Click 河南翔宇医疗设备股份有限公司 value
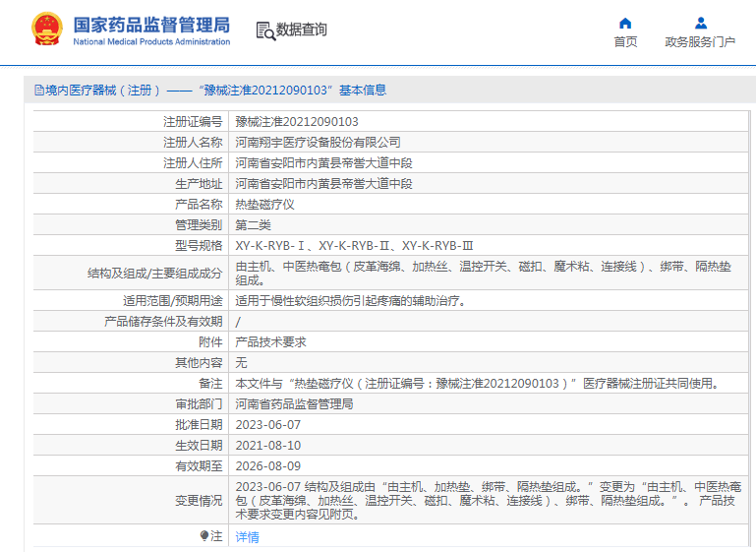The width and height of the screenshot is (756, 552). click(x=319, y=143)
